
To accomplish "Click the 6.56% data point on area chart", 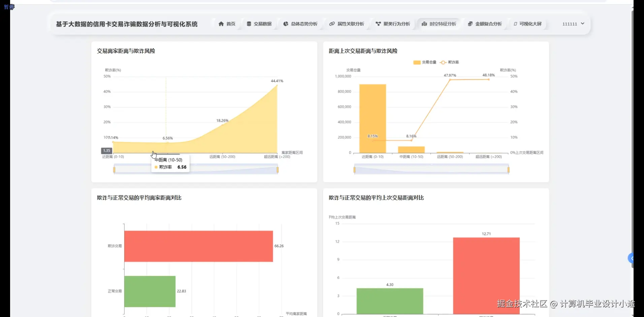I will point(168,143).
